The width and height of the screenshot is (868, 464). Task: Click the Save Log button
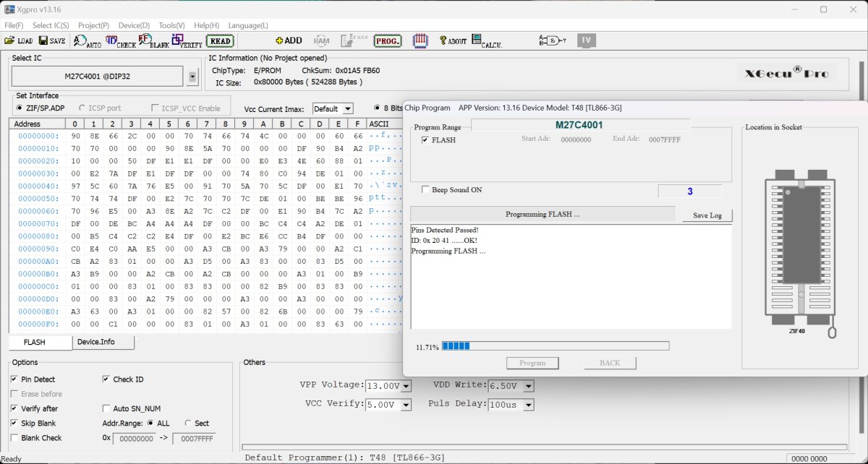(707, 215)
